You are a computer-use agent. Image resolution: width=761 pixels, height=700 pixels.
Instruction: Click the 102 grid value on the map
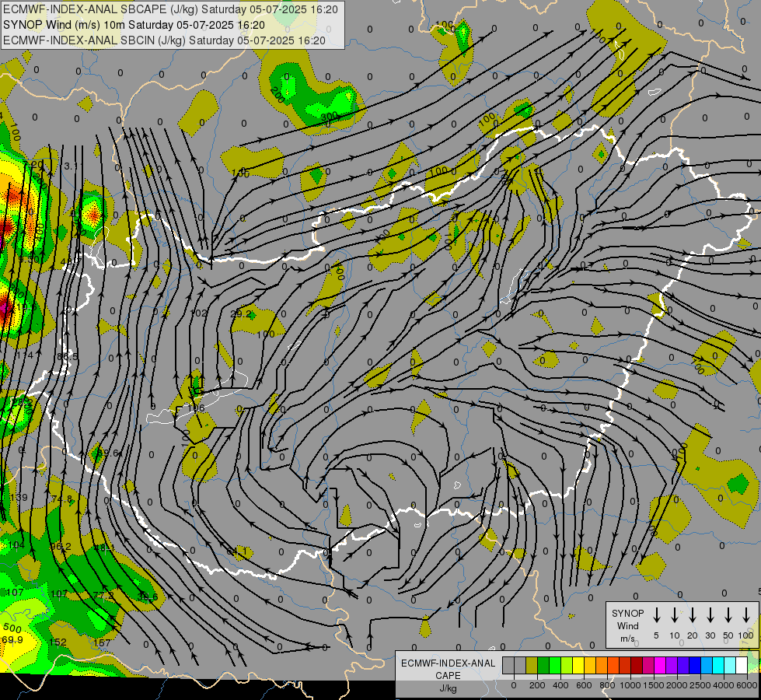point(200,313)
